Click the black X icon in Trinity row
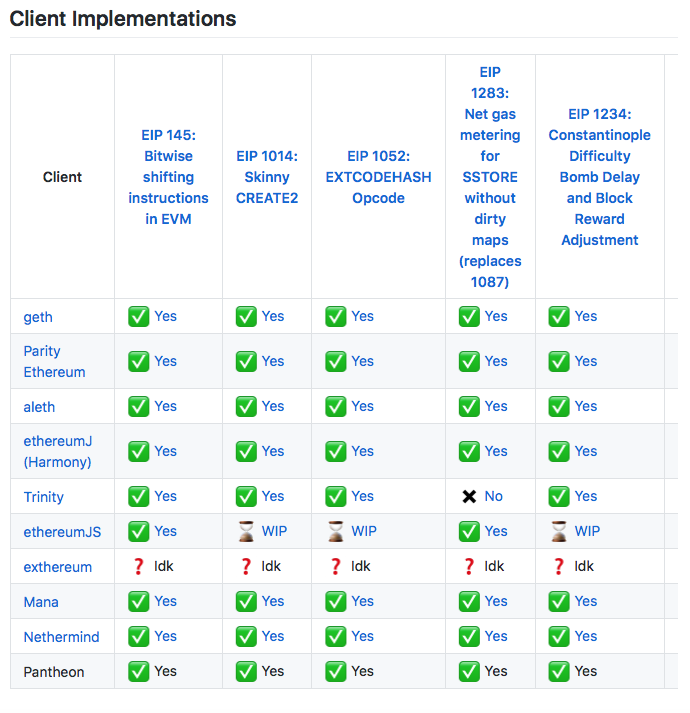The width and height of the screenshot is (690, 713). coord(469,497)
